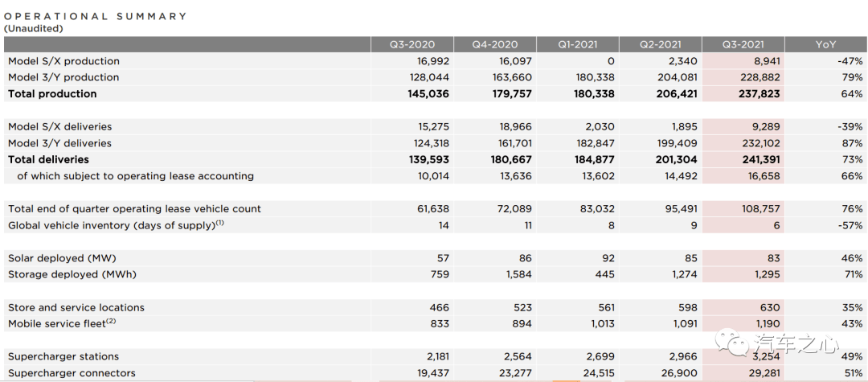The width and height of the screenshot is (868, 382).
Task: Click value 2,966 in Supercharger stations
Action: pos(684,356)
